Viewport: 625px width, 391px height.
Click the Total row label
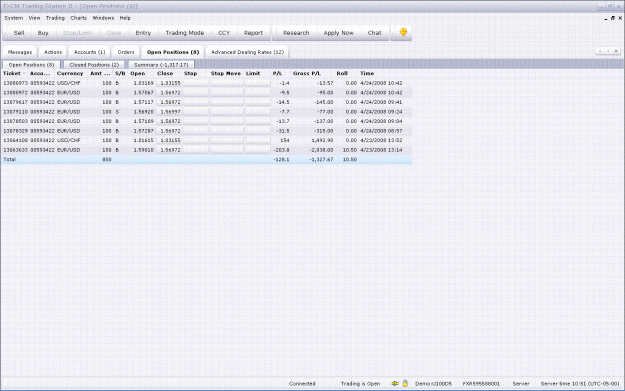[x=10, y=159]
